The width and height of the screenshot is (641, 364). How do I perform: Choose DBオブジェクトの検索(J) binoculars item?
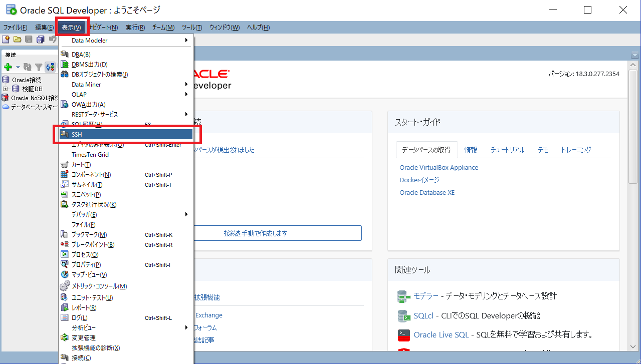(126, 74)
